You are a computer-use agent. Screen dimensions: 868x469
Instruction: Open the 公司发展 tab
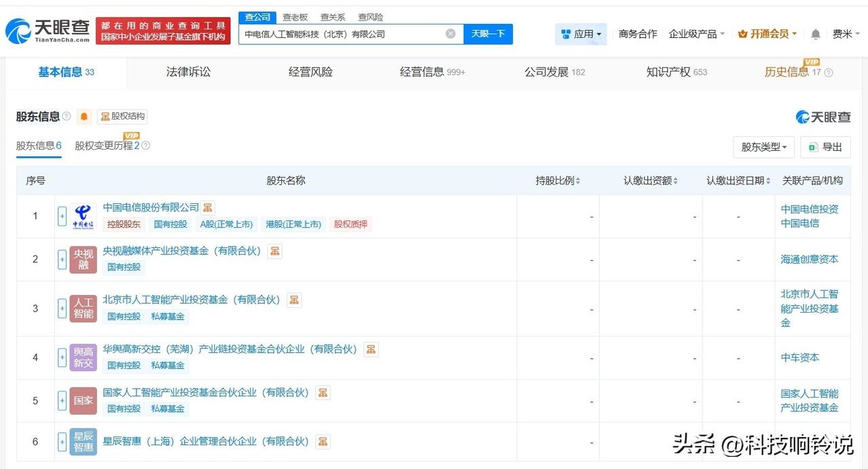click(555, 72)
